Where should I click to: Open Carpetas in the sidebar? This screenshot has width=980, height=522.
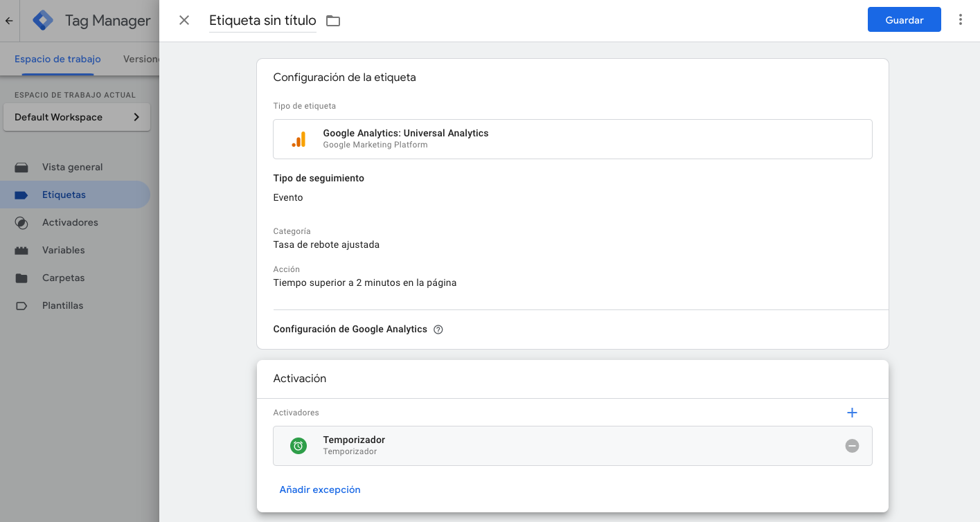75,278
